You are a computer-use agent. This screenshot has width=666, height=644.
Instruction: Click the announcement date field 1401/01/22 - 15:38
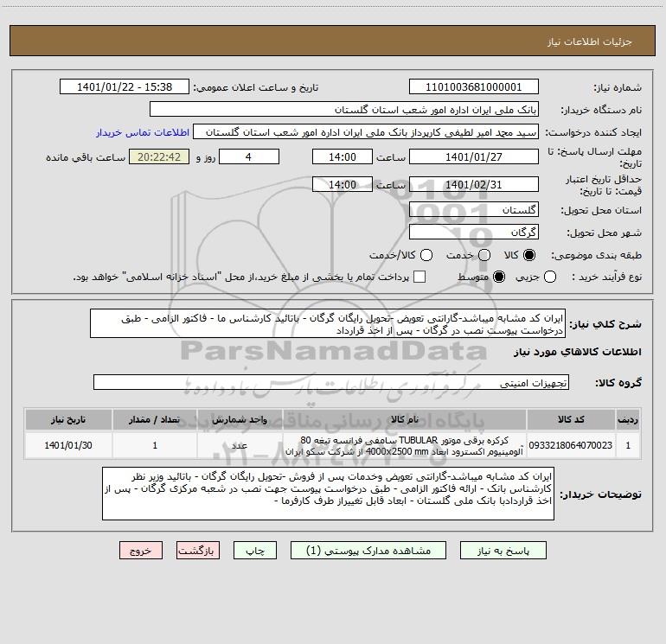125,87
